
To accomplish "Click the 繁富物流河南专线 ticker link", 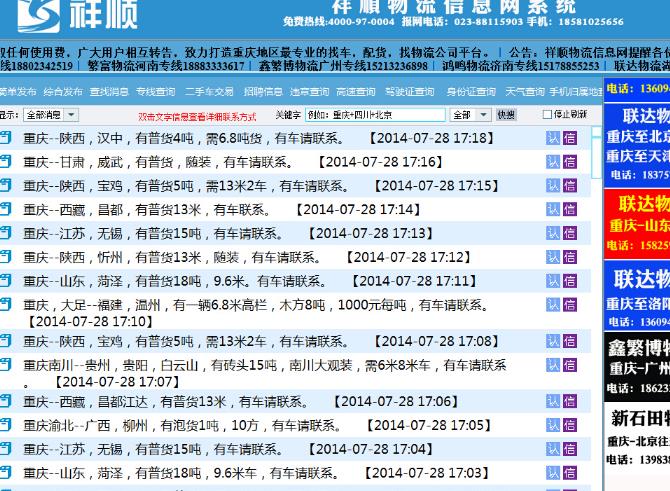I will (166, 66).
